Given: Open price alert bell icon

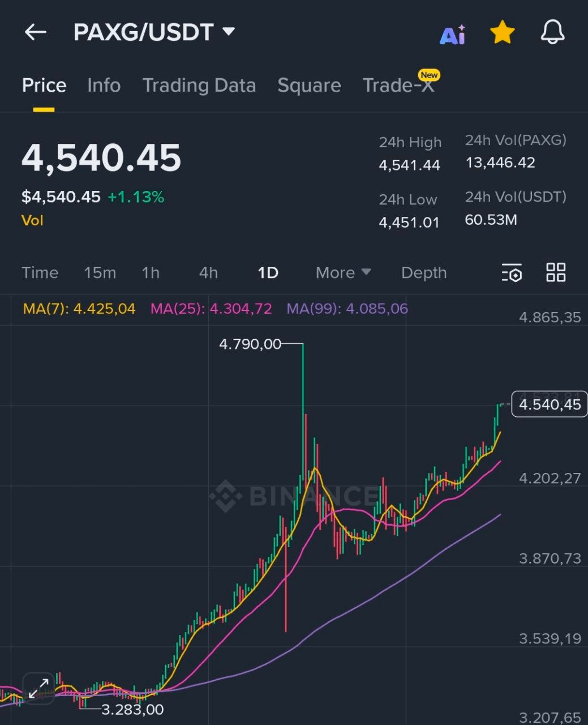Looking at the screenshot, I should click(x=552, y=32).
